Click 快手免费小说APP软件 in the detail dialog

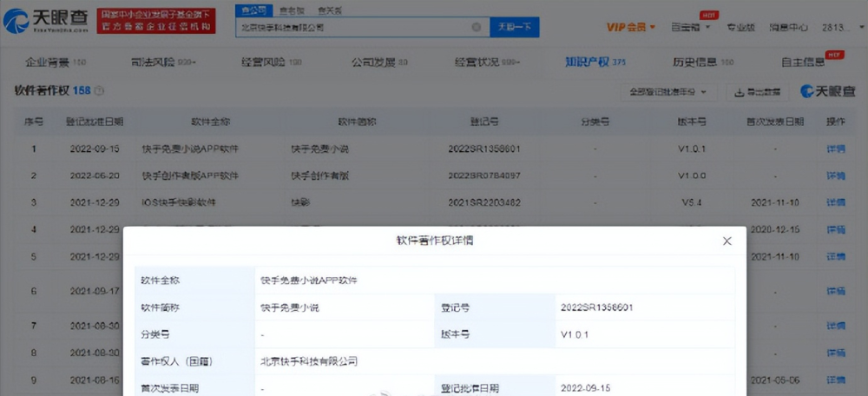(x=309, y=280)
